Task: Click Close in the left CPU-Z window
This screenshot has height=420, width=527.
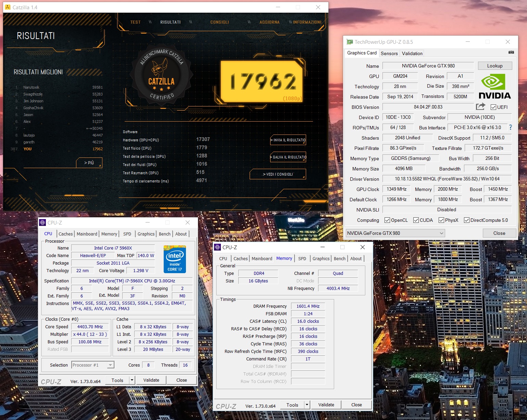Action: pos(181,380)
